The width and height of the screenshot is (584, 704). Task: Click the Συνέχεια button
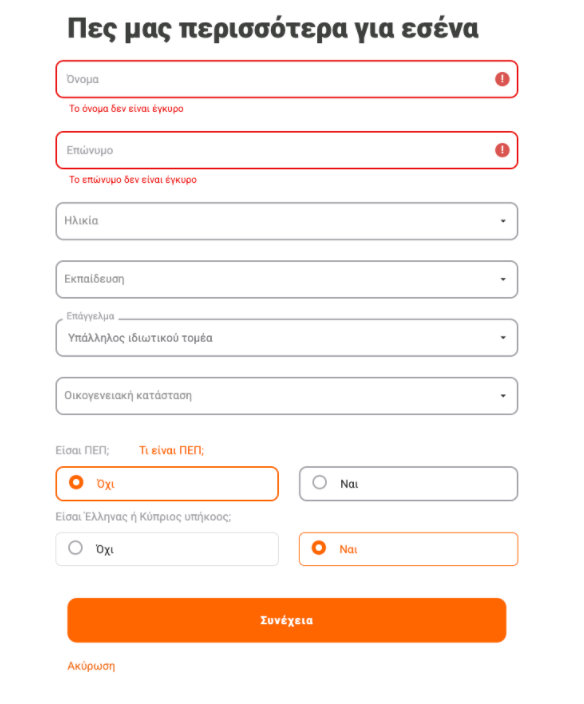click(287, 620)
